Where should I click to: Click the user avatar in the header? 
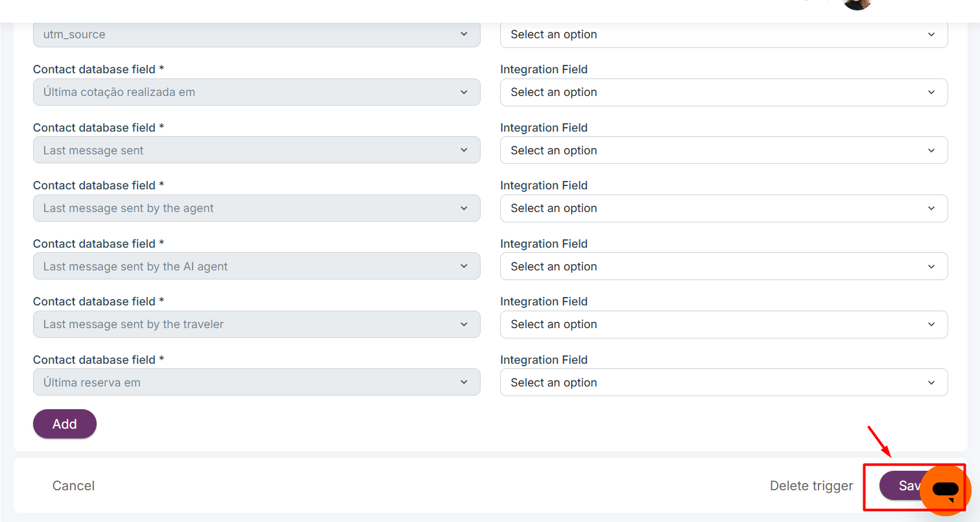pyautogui.click(x=857, y=3)
